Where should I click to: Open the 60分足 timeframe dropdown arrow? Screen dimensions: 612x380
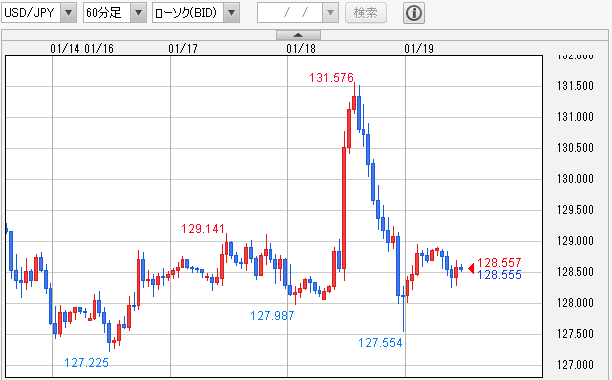(x=138, y=13)
